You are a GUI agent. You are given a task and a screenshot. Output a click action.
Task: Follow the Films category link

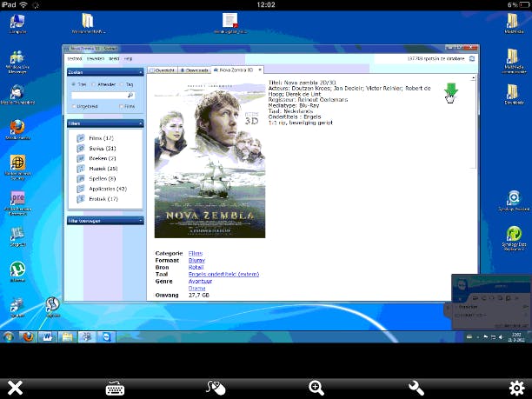tap(196, 254)
